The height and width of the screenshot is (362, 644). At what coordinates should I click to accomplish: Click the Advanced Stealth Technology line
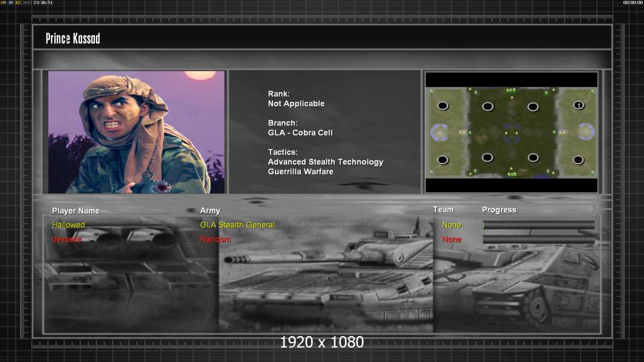(x=326, y=162)
